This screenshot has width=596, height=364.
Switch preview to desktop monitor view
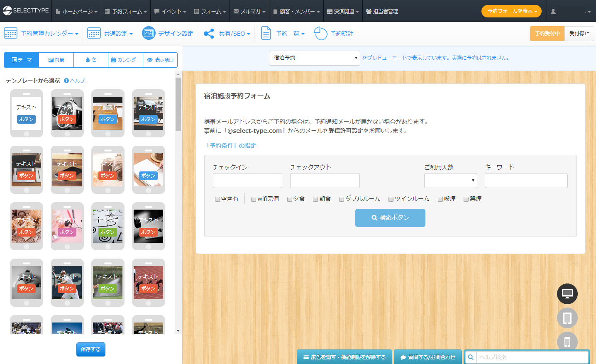567,294
